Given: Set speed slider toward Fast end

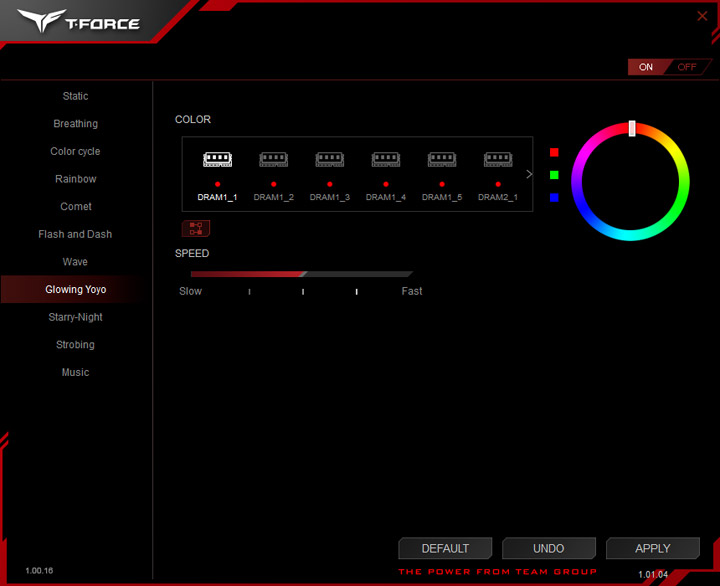Looking at the screenshot, I should [x=404, y=274].
